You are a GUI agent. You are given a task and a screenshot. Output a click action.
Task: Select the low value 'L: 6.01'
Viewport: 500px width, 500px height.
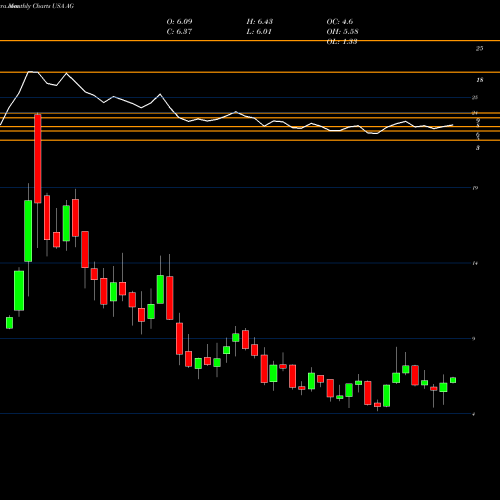[x=259, y=32]
